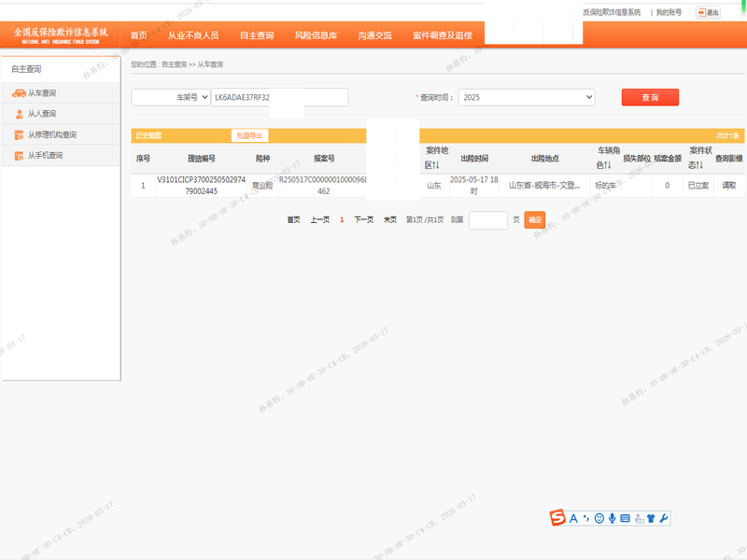Click the 山东 region cell

(433, 185)
